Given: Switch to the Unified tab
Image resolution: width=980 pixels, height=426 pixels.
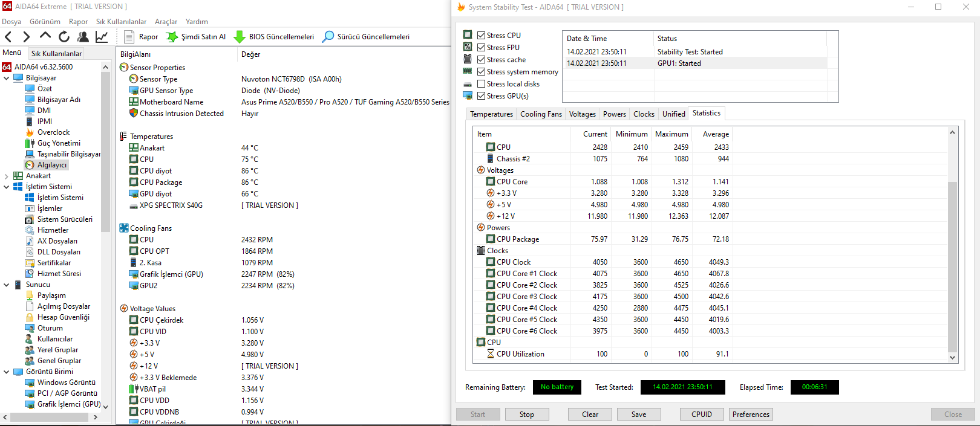Looking at the screenshot, I should 674,114.
